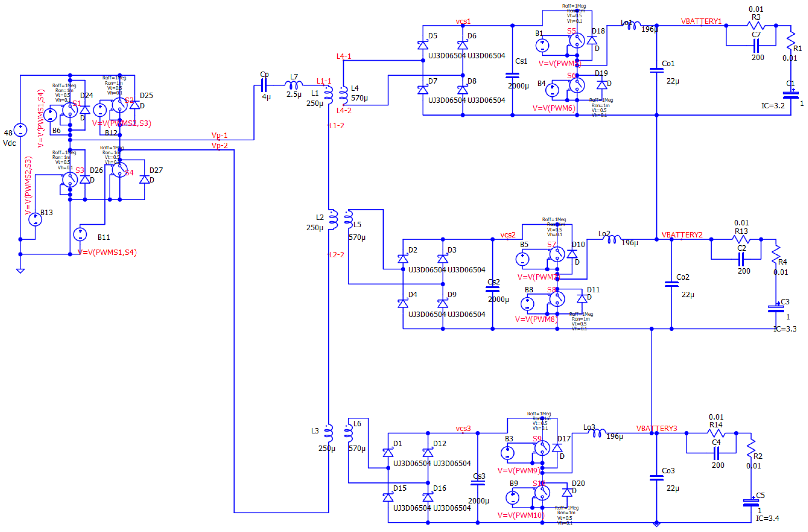Click capacitor Cs1 2000µ symbol
Image resolution: width=808 pixels, height=532 pixels.
(x=513, y=75)
